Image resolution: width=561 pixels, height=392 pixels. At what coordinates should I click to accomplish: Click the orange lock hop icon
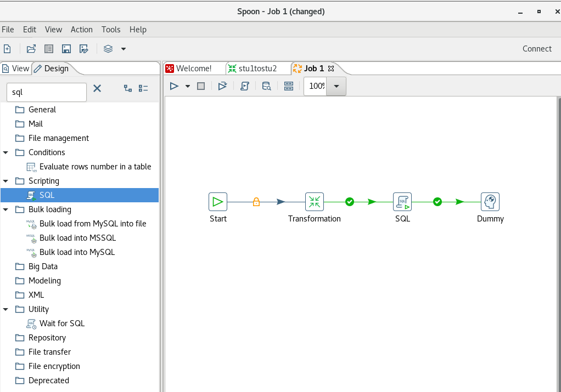point(256,202)
